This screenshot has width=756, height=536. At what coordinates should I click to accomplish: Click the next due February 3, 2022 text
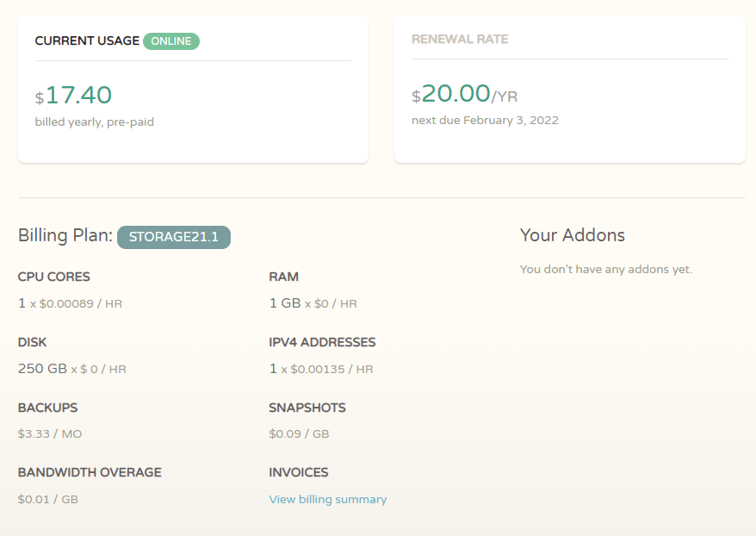click(485, 121)
